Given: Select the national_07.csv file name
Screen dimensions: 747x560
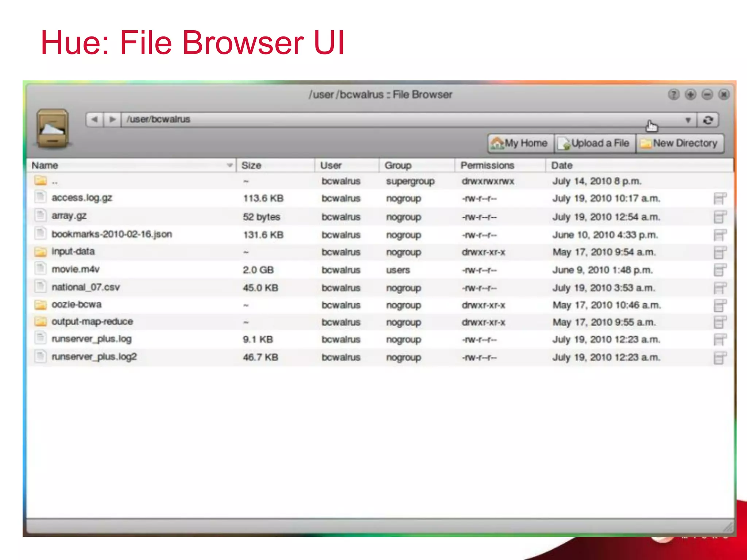Looking at the screenshot, I should (x=86, y=287).
